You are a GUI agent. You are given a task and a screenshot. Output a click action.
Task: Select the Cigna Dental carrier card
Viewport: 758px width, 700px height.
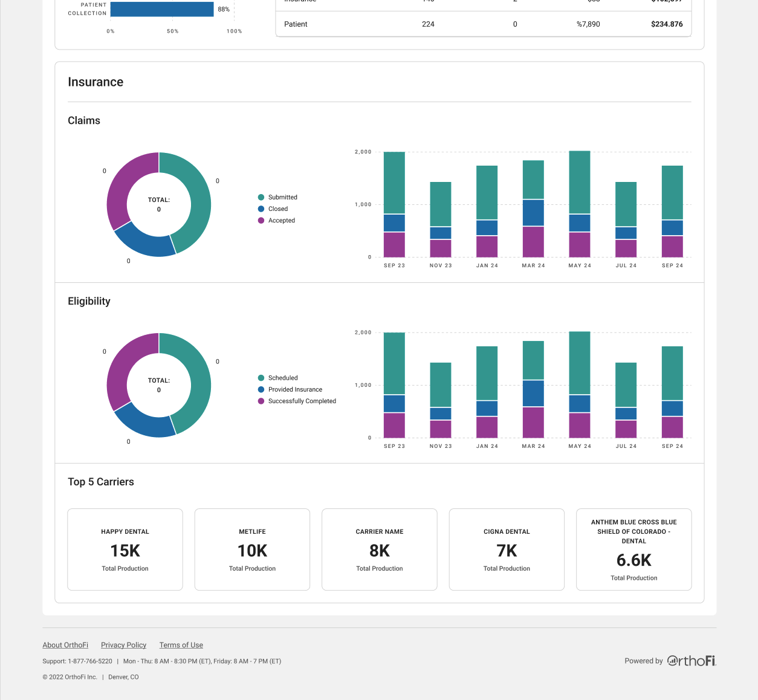pyautogui.click(x=507, y=549)
